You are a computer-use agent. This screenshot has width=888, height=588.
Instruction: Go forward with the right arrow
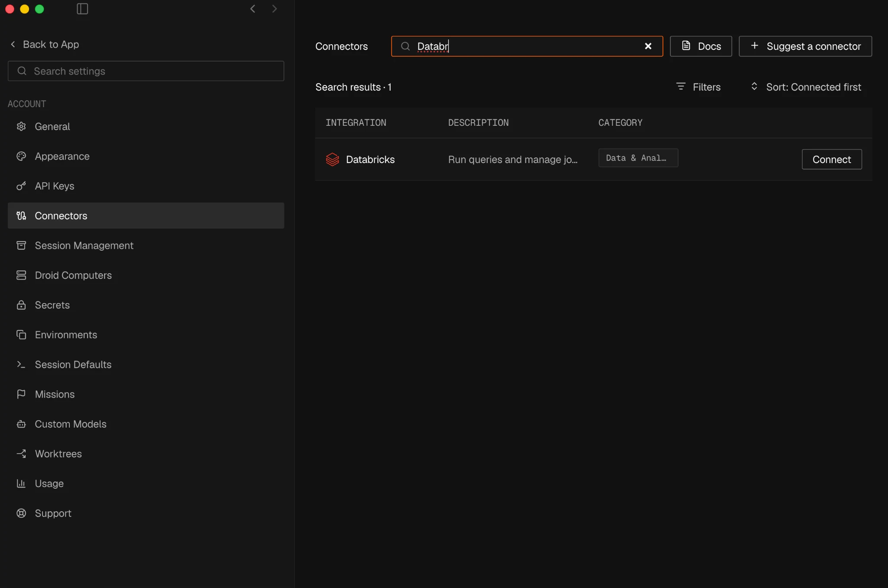[x=274, y=9]
